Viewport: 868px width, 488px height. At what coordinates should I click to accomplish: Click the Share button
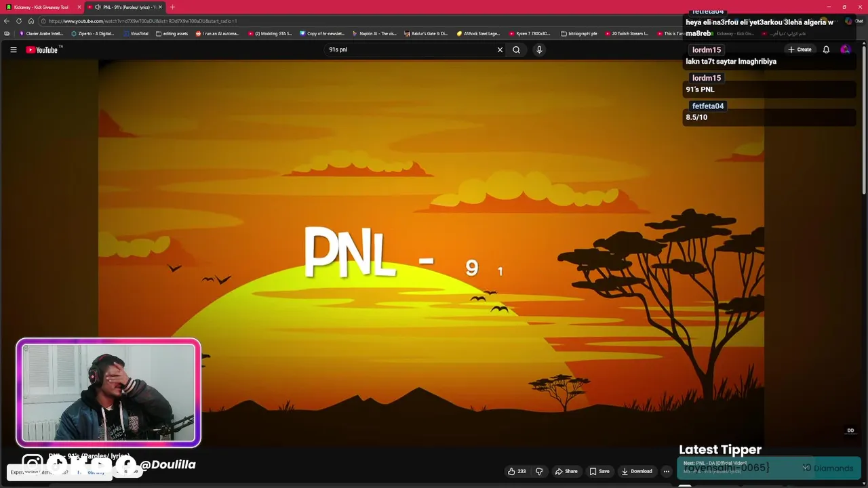pyautogui.click(x=566, y=471)
